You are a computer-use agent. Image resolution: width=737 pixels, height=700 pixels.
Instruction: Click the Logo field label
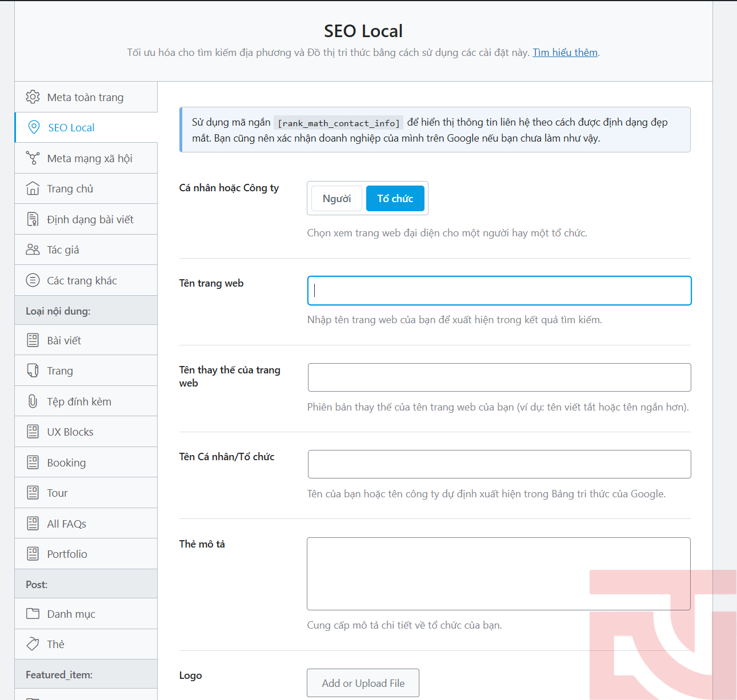coord(190,675)
